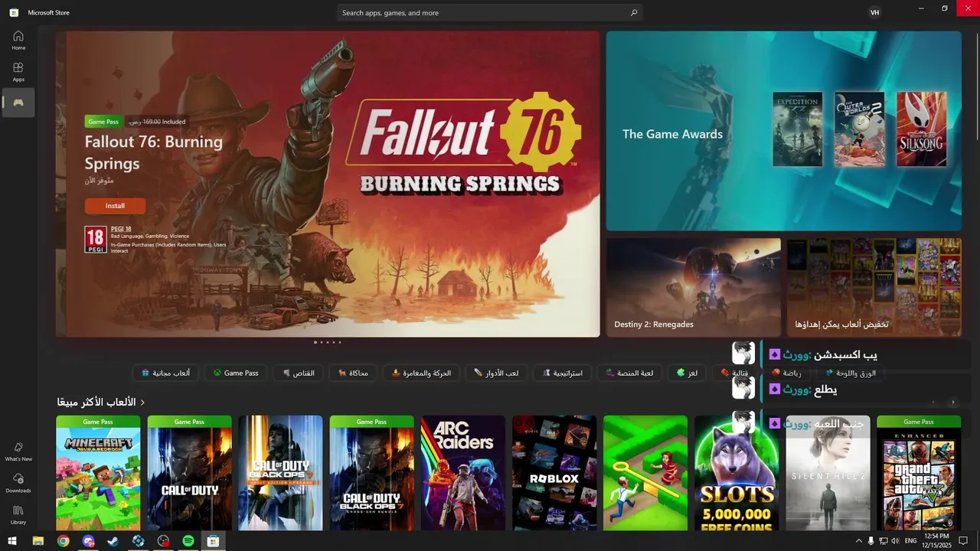Open the green maze puzzle game card
Screen dimensions: 980x551
click(x=645, y=473)
